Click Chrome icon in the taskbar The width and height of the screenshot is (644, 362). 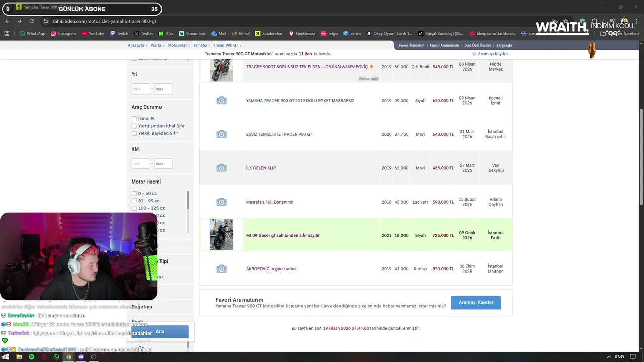coord(69,357)
